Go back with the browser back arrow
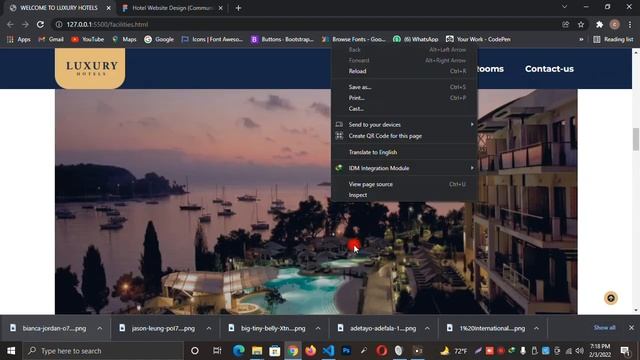 pyautogui.click(x=10, y=24)
